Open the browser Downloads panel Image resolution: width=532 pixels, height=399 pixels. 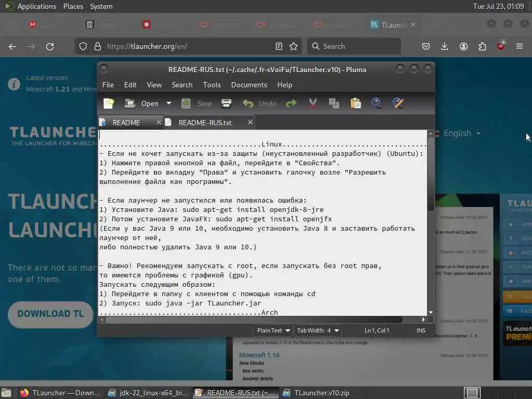pos(445,46)
